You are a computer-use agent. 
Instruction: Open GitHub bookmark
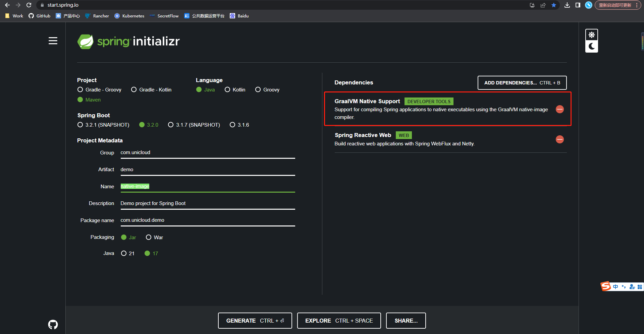(x=40, y=16)
